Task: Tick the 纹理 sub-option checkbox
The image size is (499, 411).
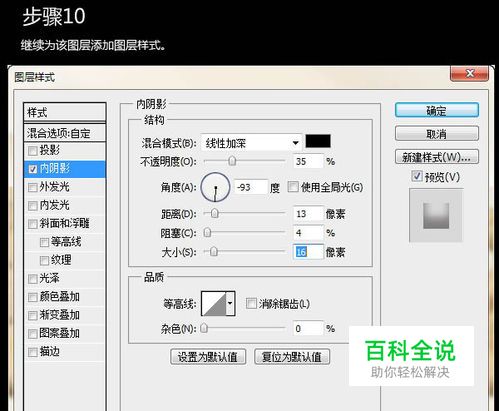Action: pyautogui.click(x=44, y=260)
